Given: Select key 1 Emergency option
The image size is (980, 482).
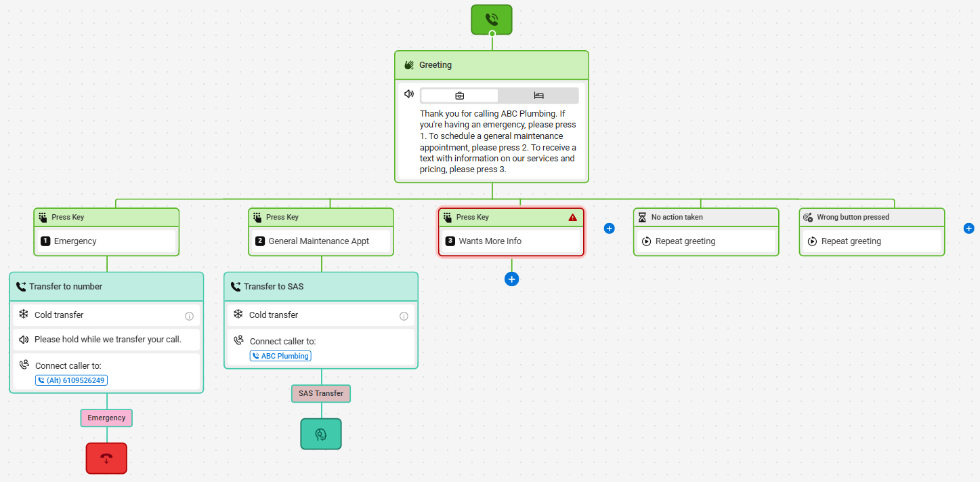Looking at the screenshot, I should (106, 241).
